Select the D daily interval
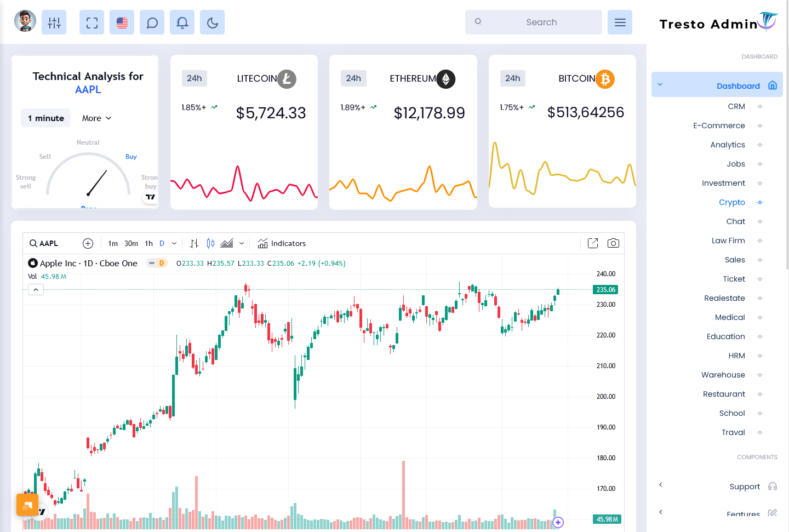Viewport: 789px width, 532px height. pos(162,243)
